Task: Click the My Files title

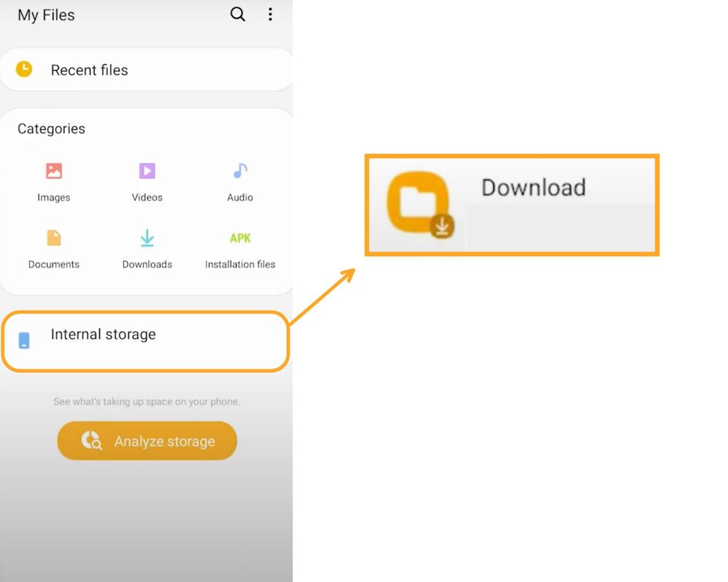Action: point(45,15)
